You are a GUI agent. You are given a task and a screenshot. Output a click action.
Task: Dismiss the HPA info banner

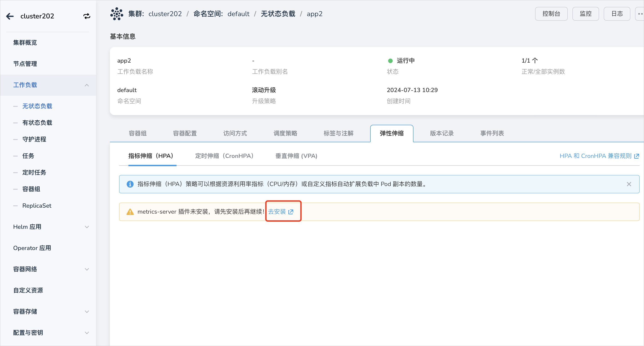pyautogui.click(x=629, y=184)
